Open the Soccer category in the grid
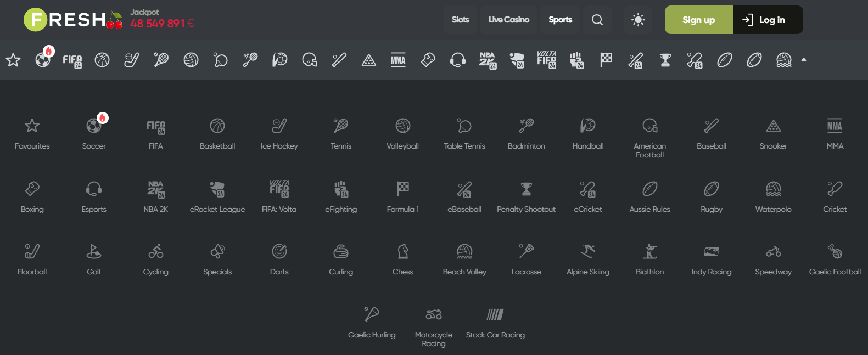Image resolution: width=868 pixels, height=355 pixels. point(94,133)
